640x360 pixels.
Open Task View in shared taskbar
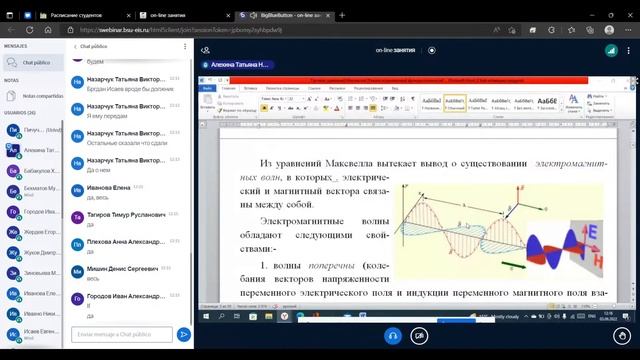[237, 316]
